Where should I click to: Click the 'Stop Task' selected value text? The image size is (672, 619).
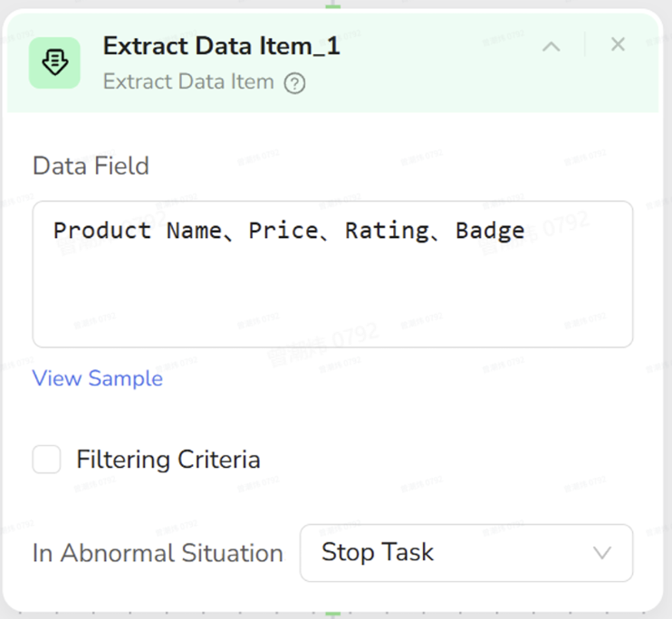click(378, 553)
